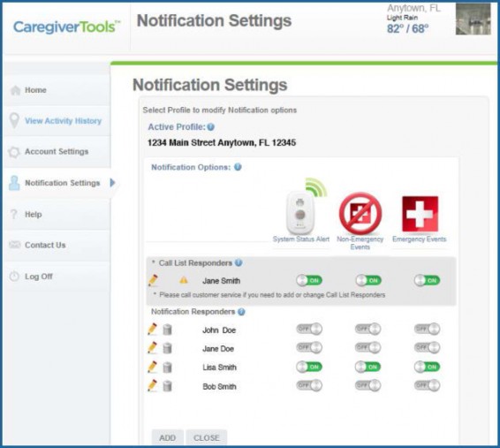Click the Non-Emergency Events icon
This screenshot has height=448, width=500.
click(x=360, y=213)
